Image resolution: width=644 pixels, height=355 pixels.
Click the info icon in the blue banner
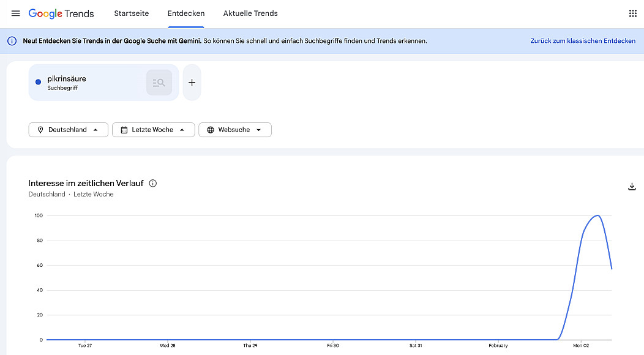coord(12,41)
